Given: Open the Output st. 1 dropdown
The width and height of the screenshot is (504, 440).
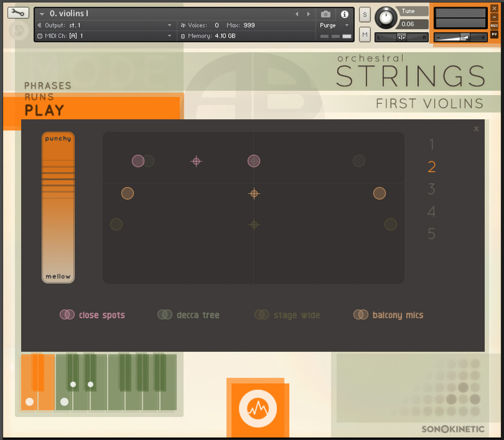Looking at the screenshot, I should coord(169,25).
